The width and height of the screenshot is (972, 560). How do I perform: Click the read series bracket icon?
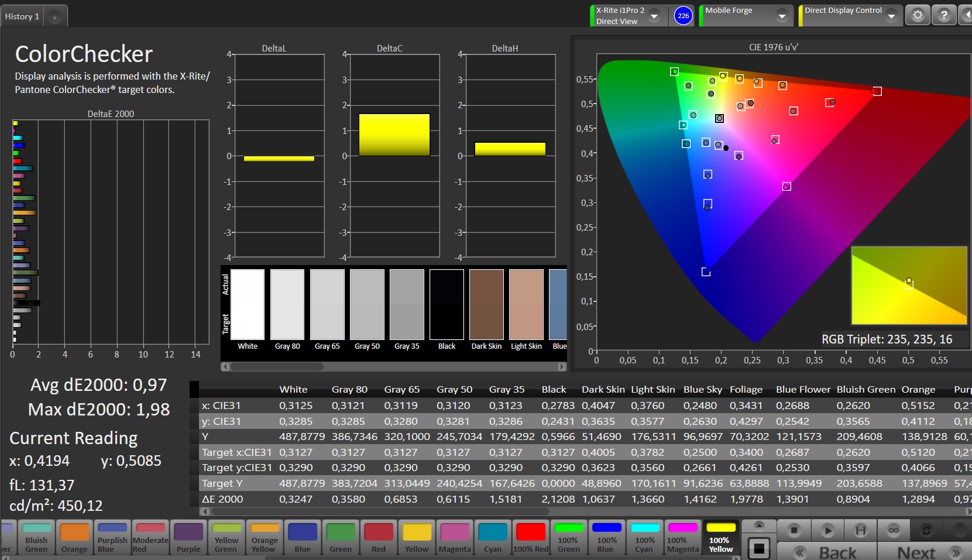point(861,531)
